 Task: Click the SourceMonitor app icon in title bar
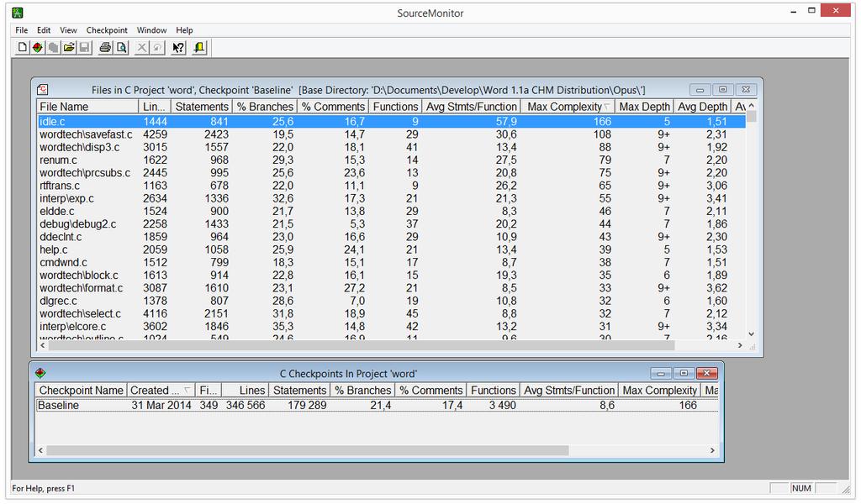18,13
